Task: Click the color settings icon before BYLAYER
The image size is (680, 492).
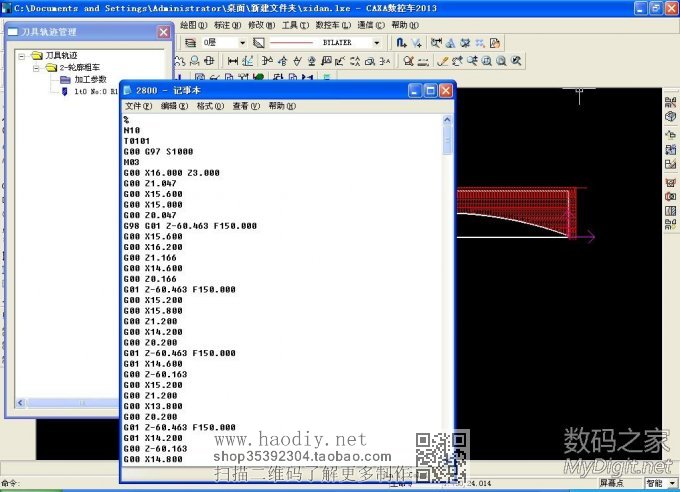Action: 259,43
